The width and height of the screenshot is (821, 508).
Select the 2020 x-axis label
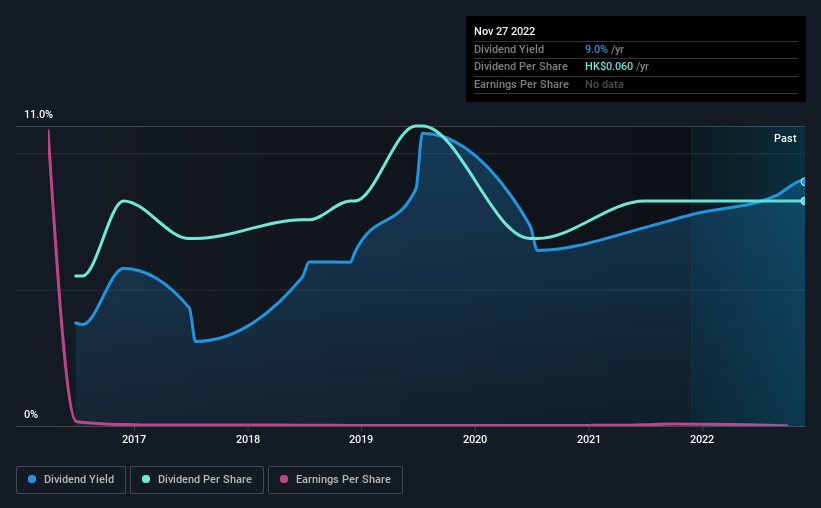(475, 439)
